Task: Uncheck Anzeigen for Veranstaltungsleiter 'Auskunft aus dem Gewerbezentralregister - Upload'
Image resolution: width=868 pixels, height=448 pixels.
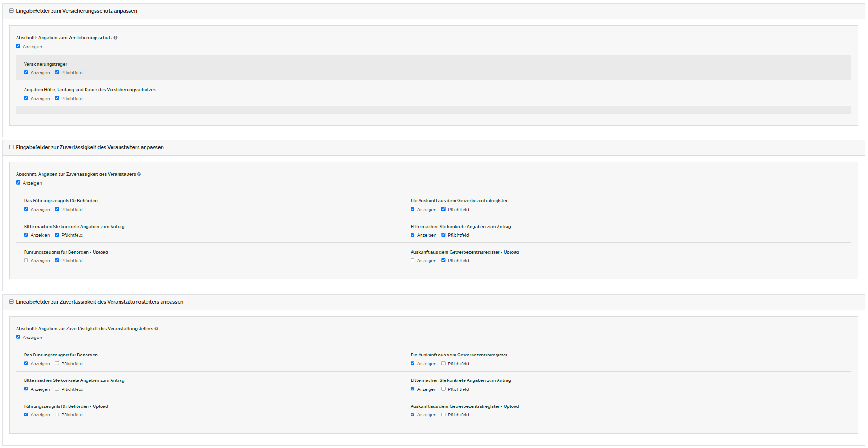Action: (413, 414)
